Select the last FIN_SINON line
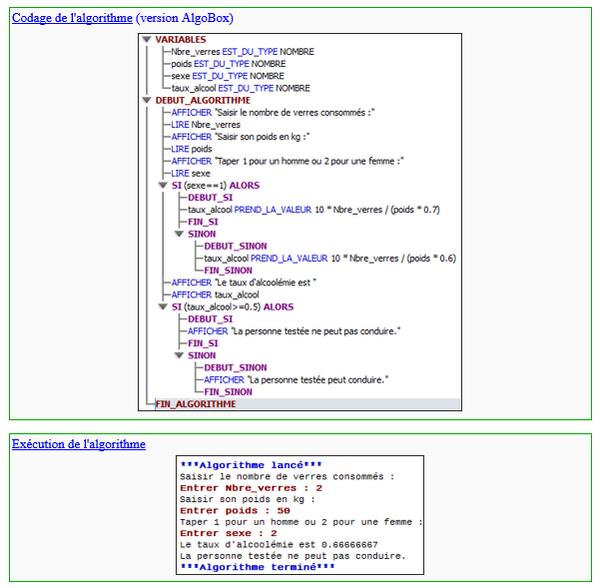Screen dimensions: 600x588 click(x=228, y=392)
